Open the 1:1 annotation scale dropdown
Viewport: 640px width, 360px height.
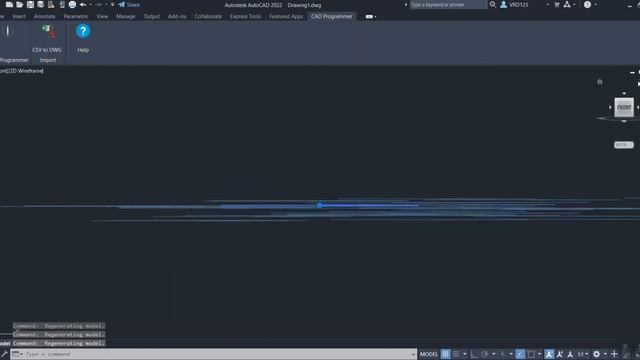[582, 354]
